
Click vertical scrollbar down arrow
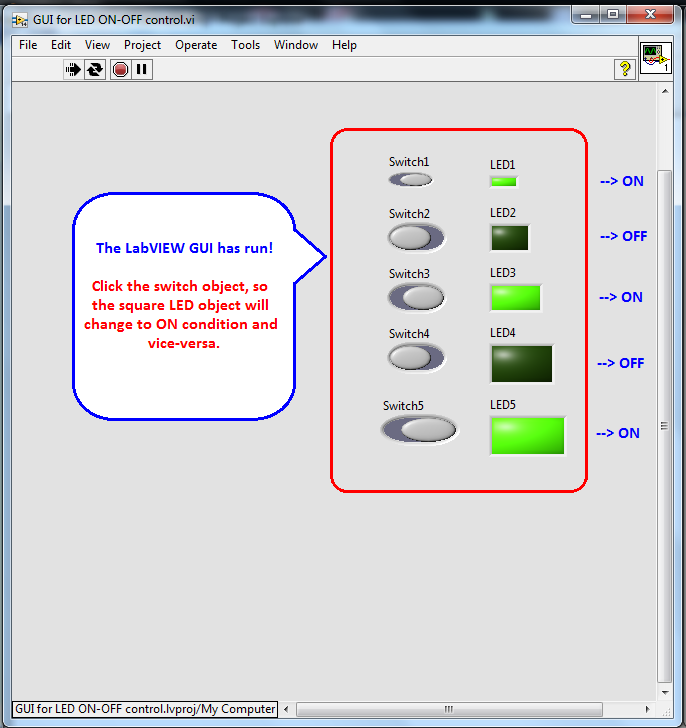[665, 693]
